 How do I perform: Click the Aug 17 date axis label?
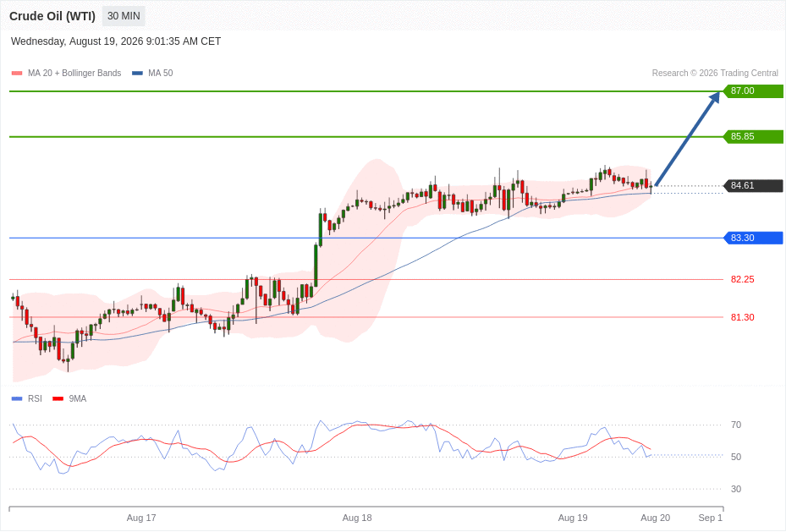(x=141, y=518)
